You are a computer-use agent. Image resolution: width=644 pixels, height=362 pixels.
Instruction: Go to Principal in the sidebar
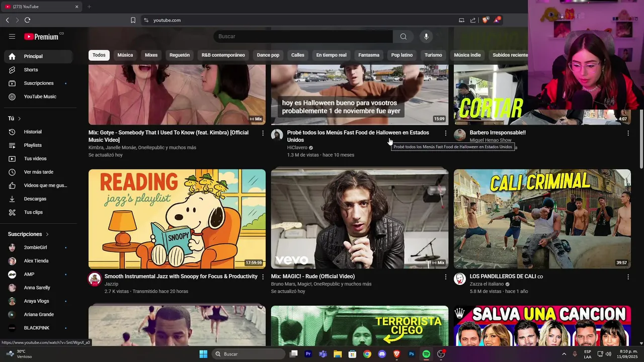click(38, 56)
